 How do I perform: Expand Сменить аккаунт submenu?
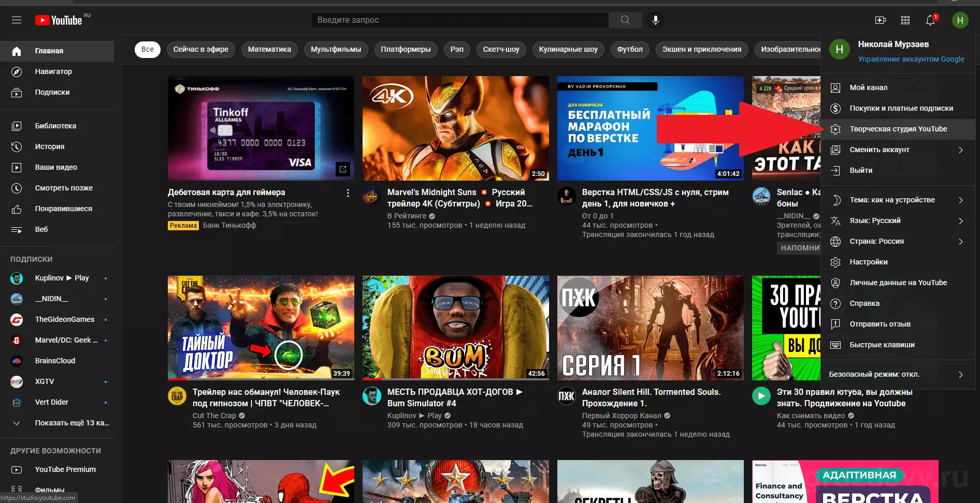[x=898, y=150]
